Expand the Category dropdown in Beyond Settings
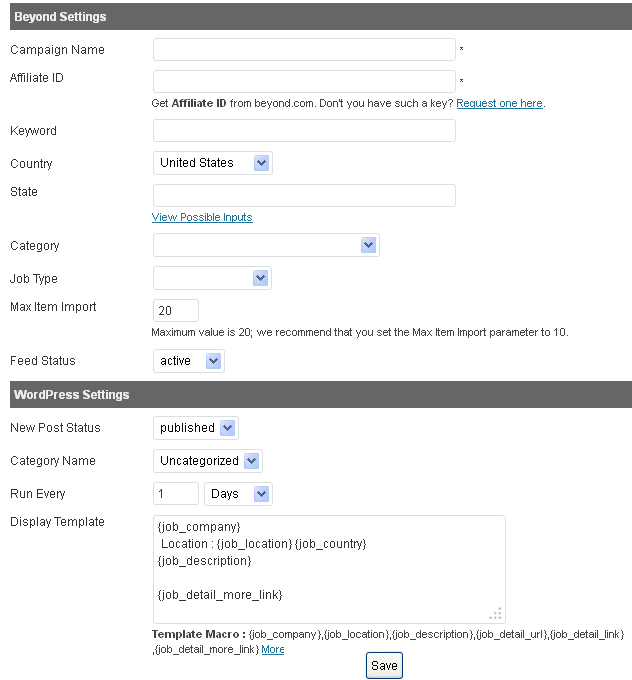632x680 pixels. coord(266,245)
